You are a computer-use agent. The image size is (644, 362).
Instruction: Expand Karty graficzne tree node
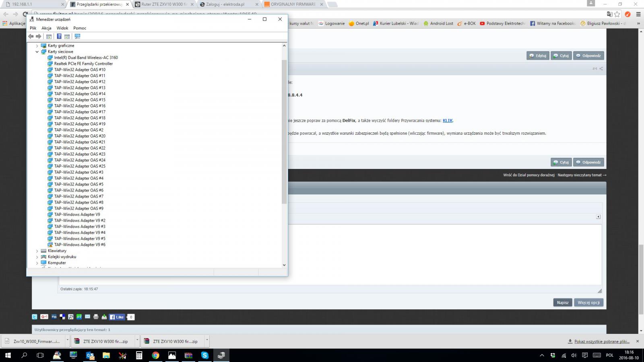pos(37,46)
